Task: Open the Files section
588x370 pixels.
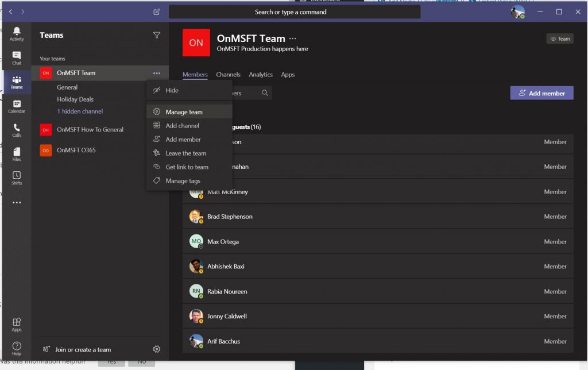Action: coord(17,154)
